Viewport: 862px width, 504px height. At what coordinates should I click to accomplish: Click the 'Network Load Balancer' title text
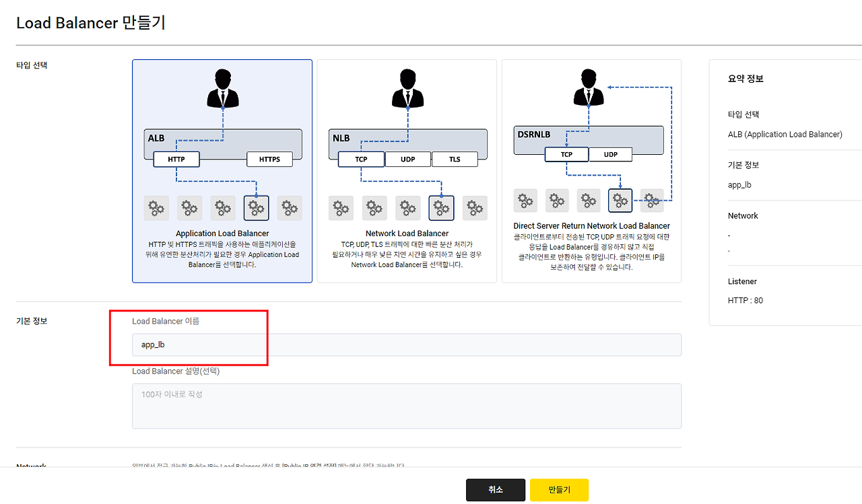point(407,233)
